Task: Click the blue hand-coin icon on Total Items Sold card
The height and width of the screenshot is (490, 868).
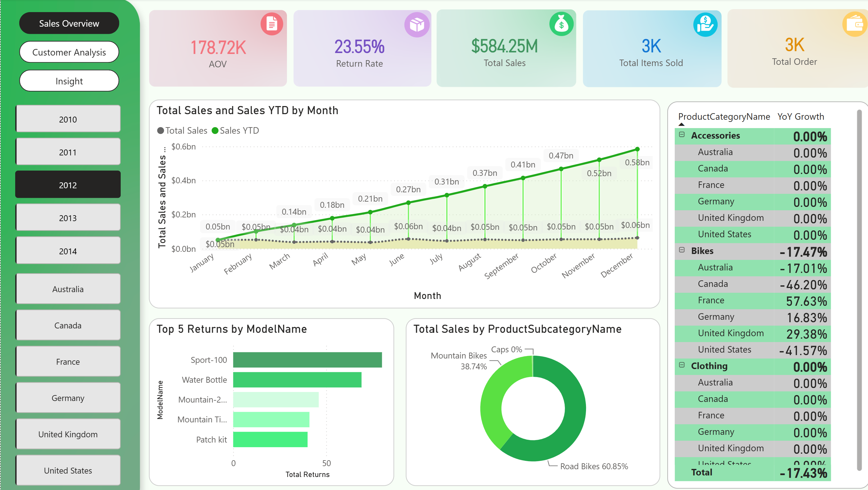Action: 705,24
